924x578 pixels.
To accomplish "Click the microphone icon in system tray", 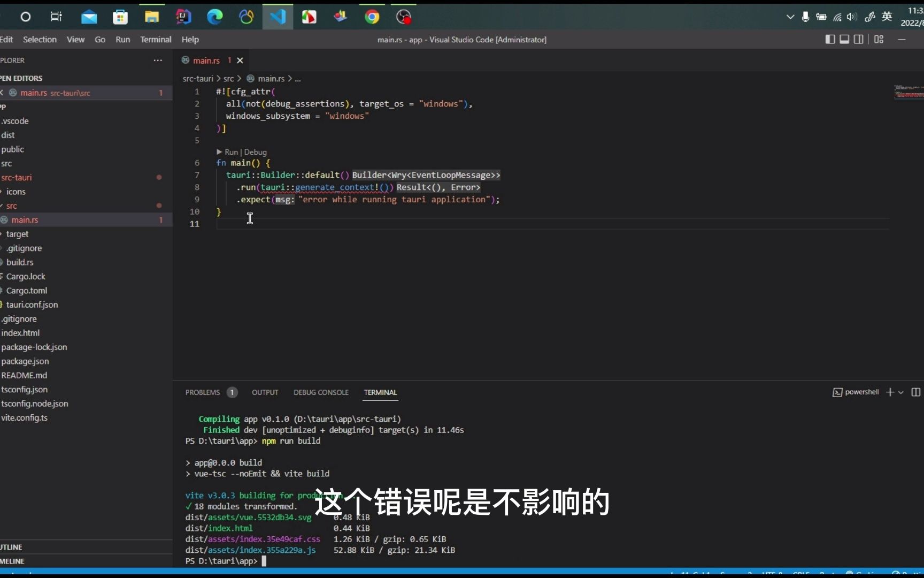I will (805, 17).
